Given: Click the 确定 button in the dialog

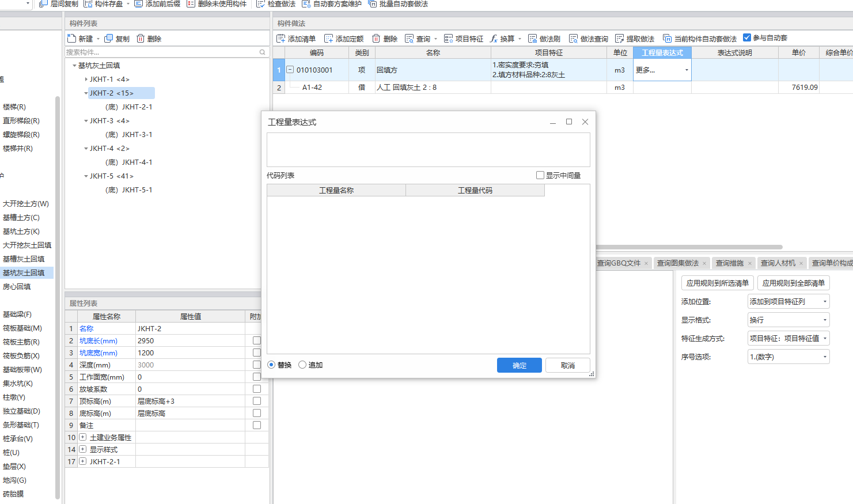Looking at the screenshot, I should 520,365.
